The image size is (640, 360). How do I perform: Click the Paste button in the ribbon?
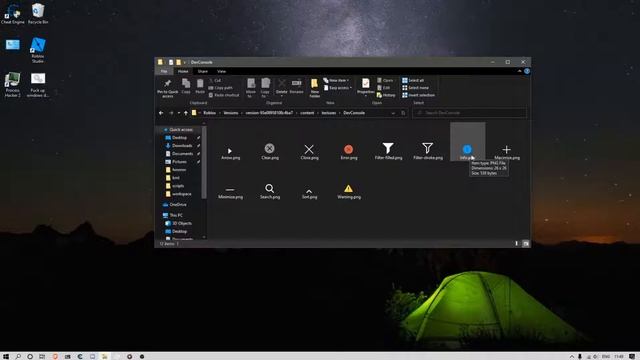click(x=200, y=87)
